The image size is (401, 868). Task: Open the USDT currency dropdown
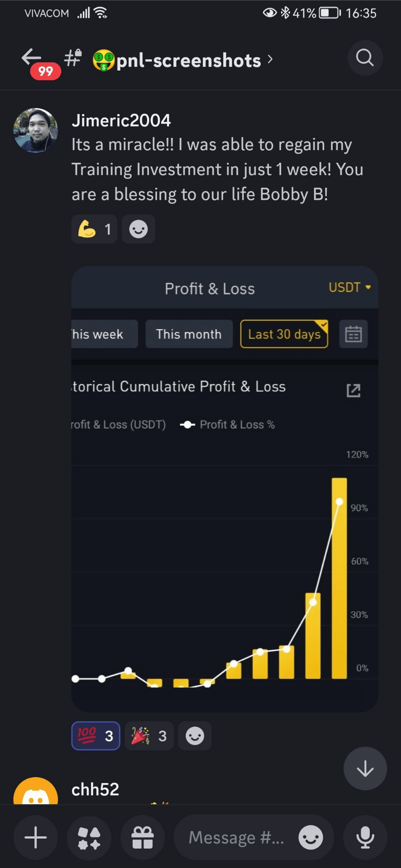point(349,288)
